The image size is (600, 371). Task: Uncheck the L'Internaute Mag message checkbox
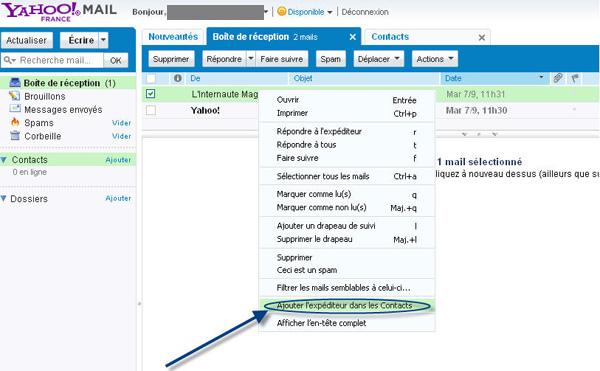[x=151, y=94]
